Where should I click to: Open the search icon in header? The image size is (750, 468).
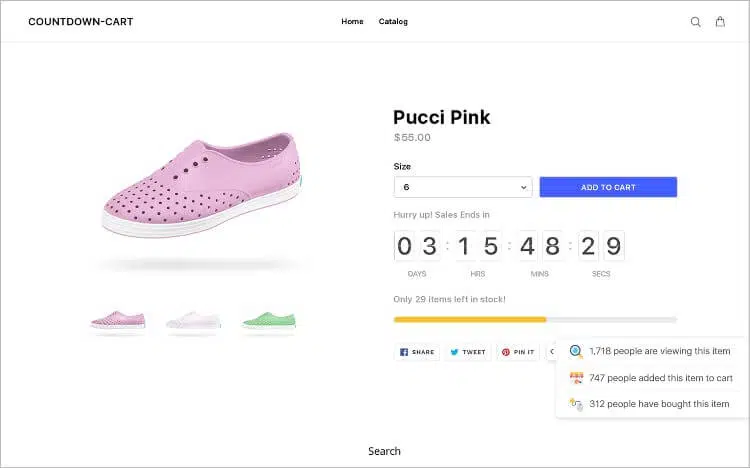(695, 22)
